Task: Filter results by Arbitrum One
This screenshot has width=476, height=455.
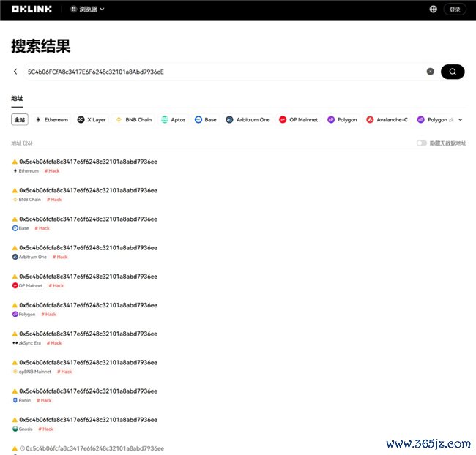Action: point(248,119)
